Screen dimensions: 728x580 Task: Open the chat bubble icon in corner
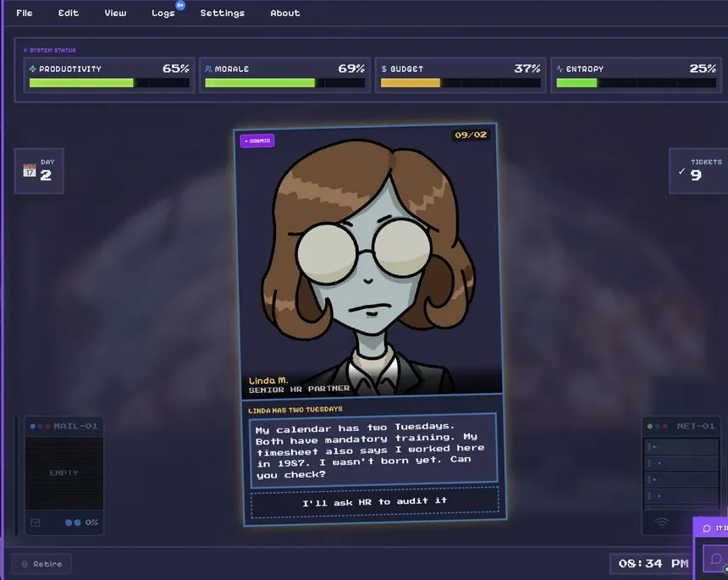click(716, 559)
